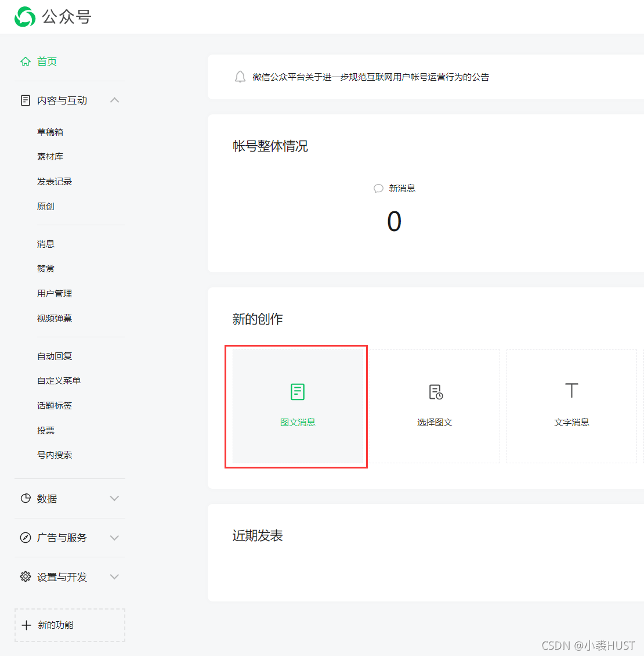This screenshot has width=644, height=656.
Task: Open 用户管理 from the sidebar
Action: coord(55,294)
